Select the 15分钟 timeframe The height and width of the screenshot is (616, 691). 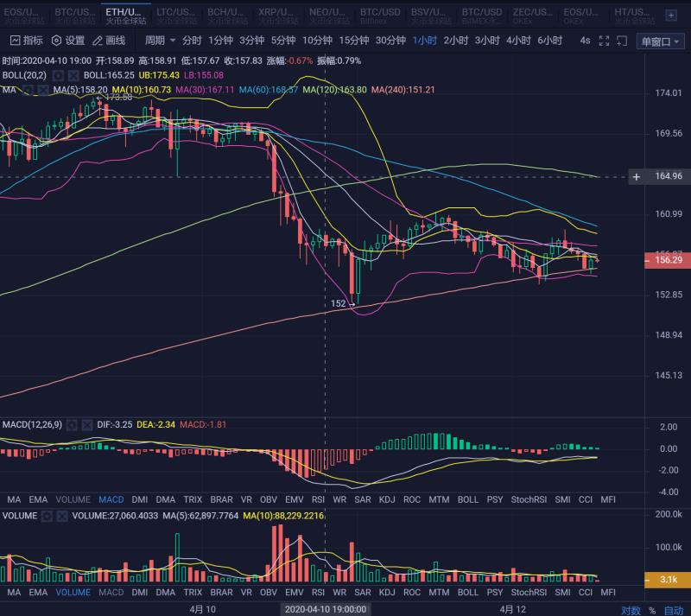(x=354, y=40)
